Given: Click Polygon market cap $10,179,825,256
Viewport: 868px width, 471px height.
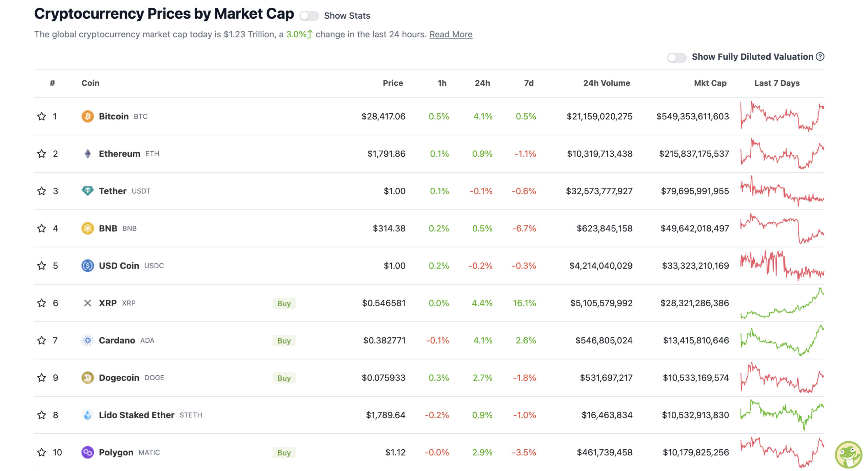Looking at the screenshot, I should point(696,452).
